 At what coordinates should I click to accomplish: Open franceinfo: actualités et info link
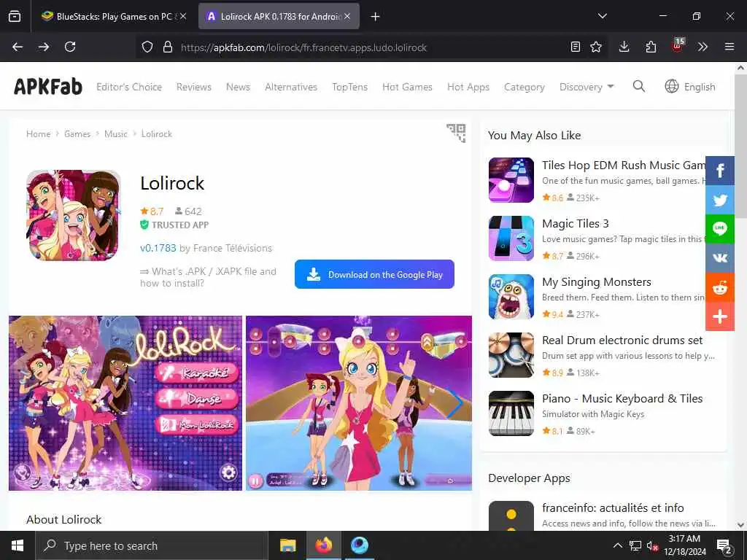point(613,507)
